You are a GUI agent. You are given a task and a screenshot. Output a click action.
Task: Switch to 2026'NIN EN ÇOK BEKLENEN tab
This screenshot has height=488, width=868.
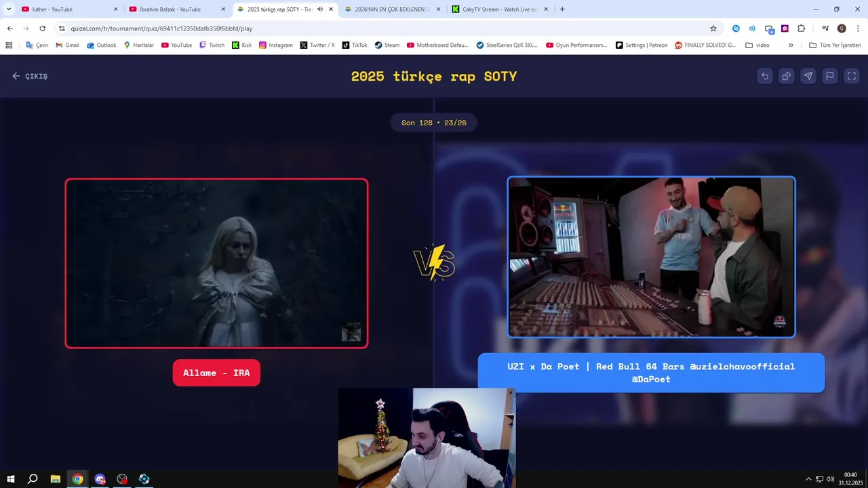tap(392, 9)
